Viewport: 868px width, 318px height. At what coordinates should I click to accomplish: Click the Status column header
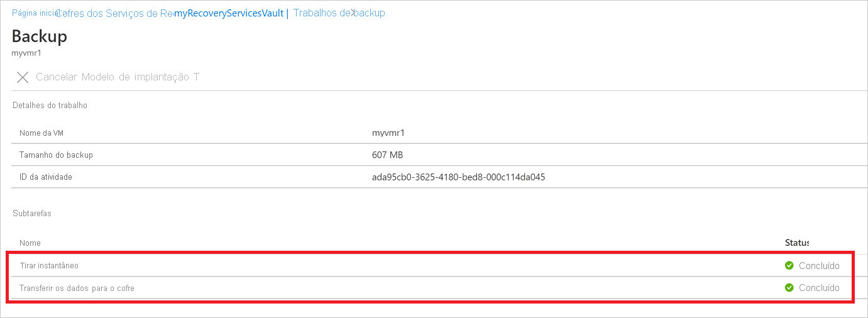(x=797, y=243)
